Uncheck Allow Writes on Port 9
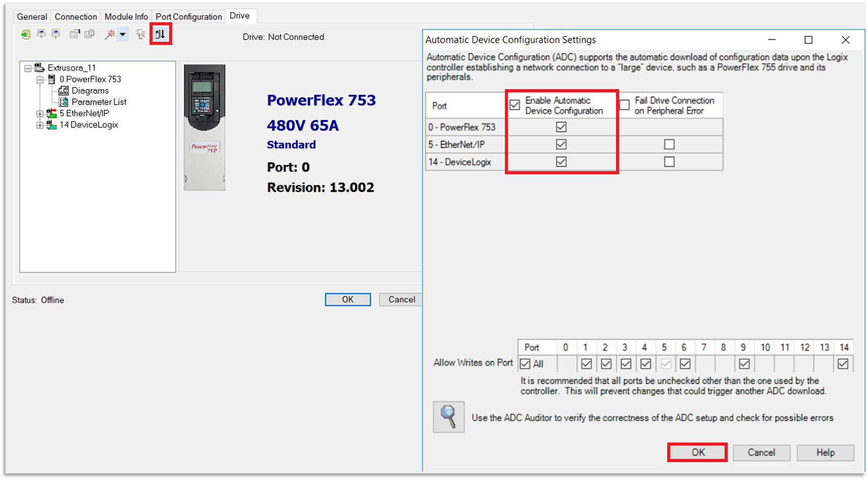This screenshot has height=480, width=868. tap(744, 364)
